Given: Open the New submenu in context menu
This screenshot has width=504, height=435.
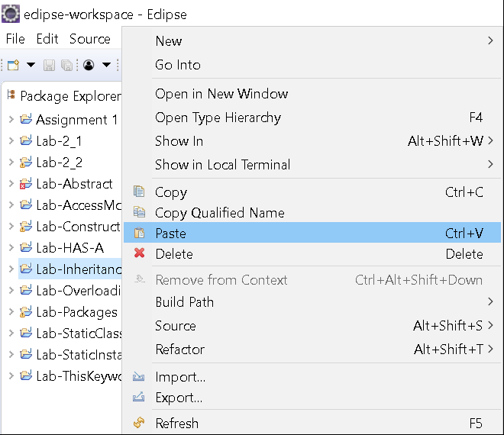Looking at the screenshot, I should point(312,41).
